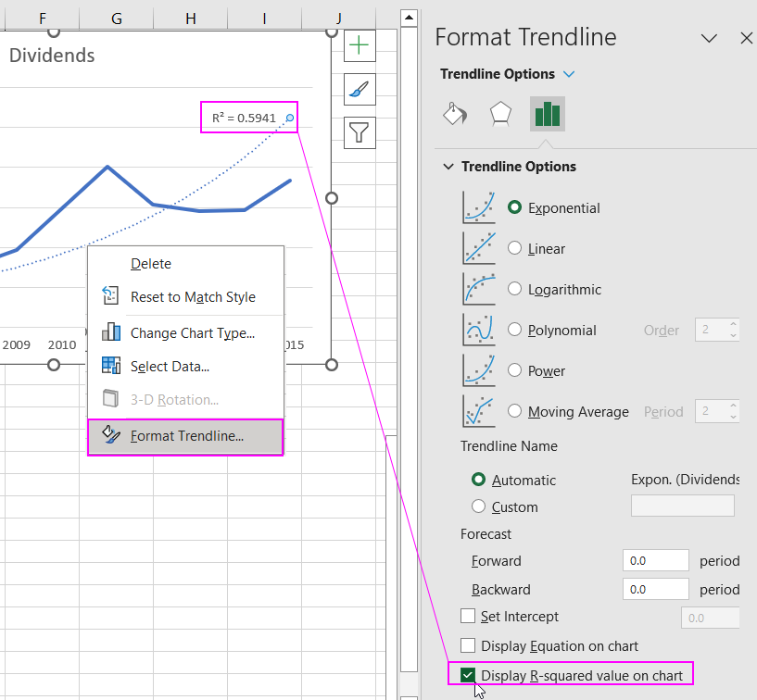Click the Forward forecast periods field
Viewport: 757px width, 700px height.
(x=656, y=560)
